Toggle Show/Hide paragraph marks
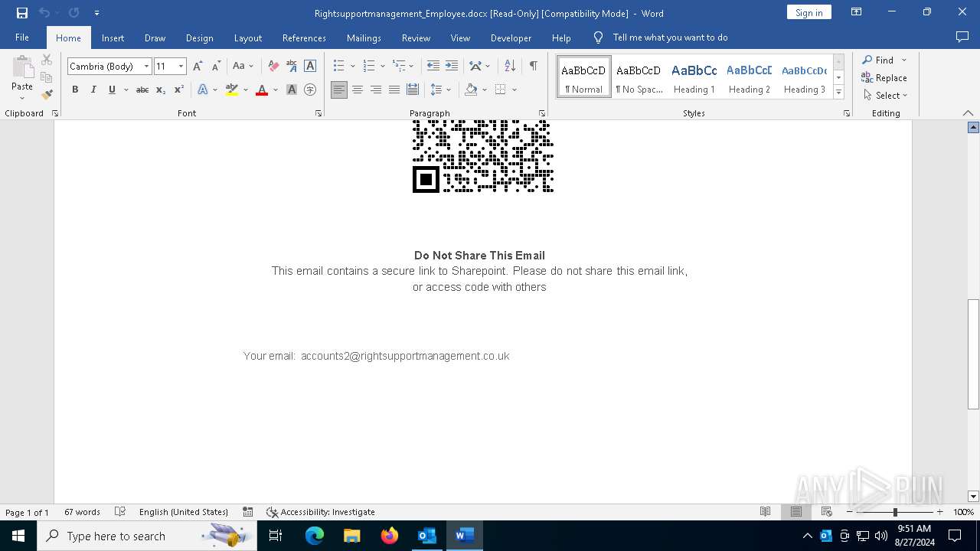The height and width of the screenshot is (551, 980). [x=534, y=67]
